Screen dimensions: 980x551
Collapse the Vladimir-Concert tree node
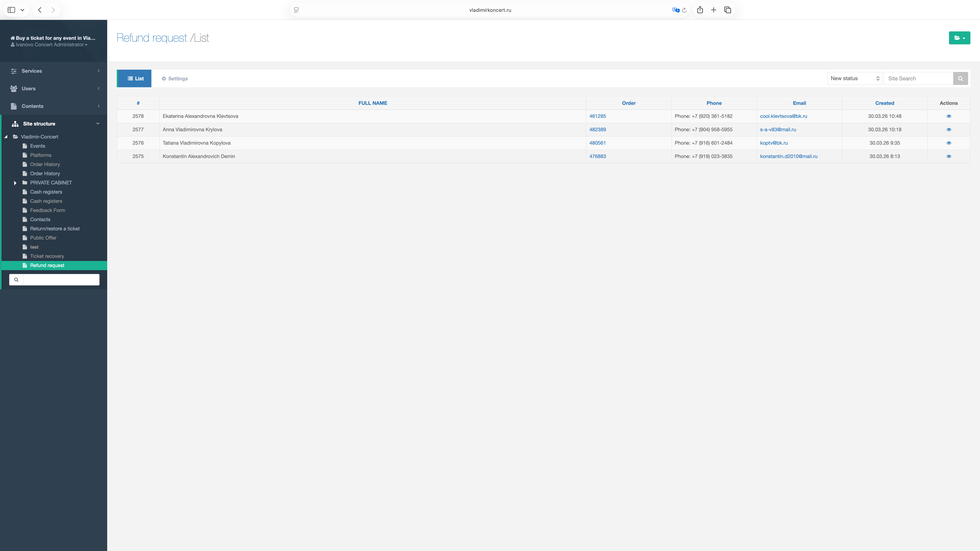click(x=6, y=137)
